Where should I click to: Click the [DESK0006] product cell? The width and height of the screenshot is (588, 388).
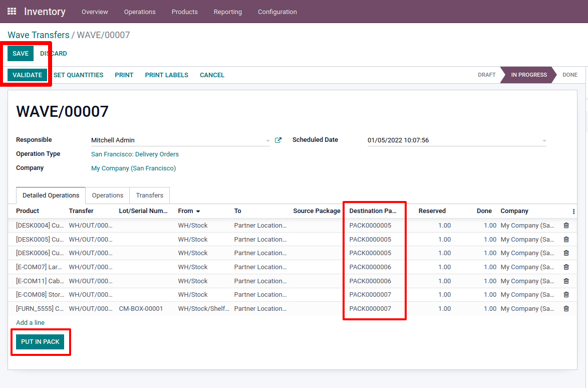pyautogui.click(x=40, y=253)
